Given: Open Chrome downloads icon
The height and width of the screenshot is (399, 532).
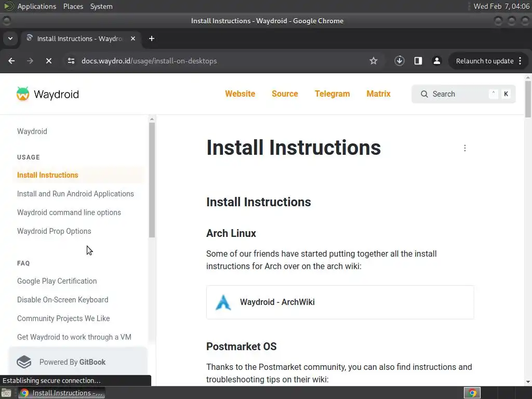Looking at the screenshot, I should 400,61.
